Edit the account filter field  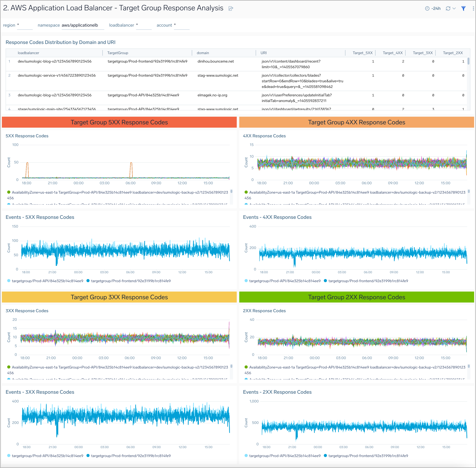(x=181, y=25)
